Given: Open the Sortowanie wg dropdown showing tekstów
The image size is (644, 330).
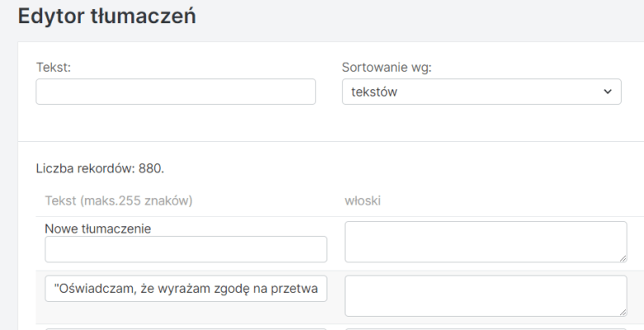Looking at the screenshot, I should (x=481, y=92).
